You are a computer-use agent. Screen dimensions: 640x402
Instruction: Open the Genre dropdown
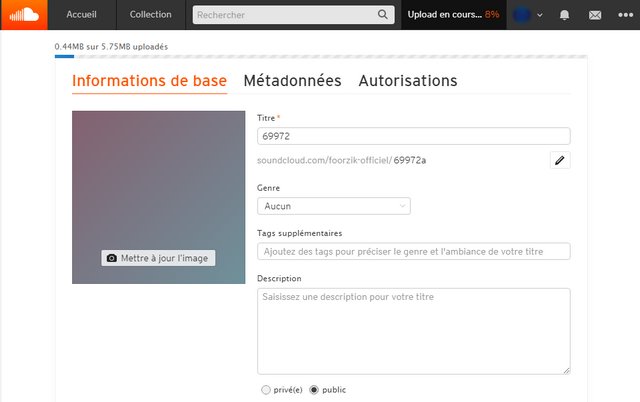click(x=334, y=206)
